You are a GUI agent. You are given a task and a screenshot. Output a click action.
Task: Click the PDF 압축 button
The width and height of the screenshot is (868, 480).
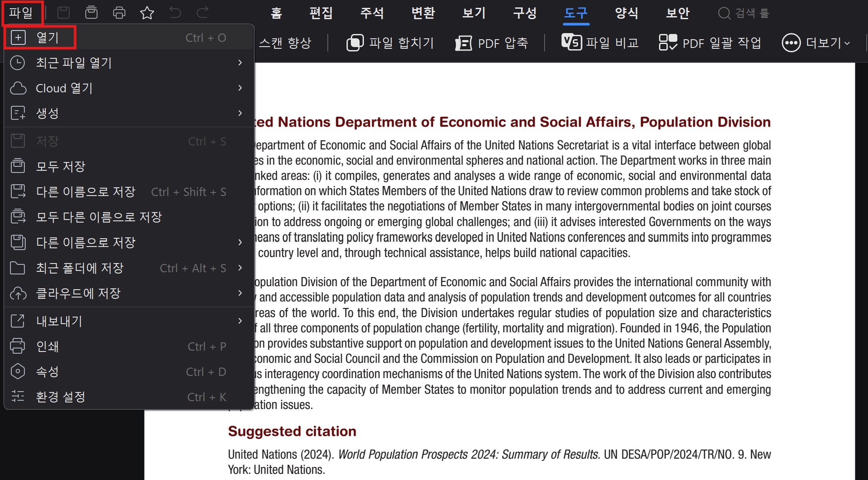491,43
